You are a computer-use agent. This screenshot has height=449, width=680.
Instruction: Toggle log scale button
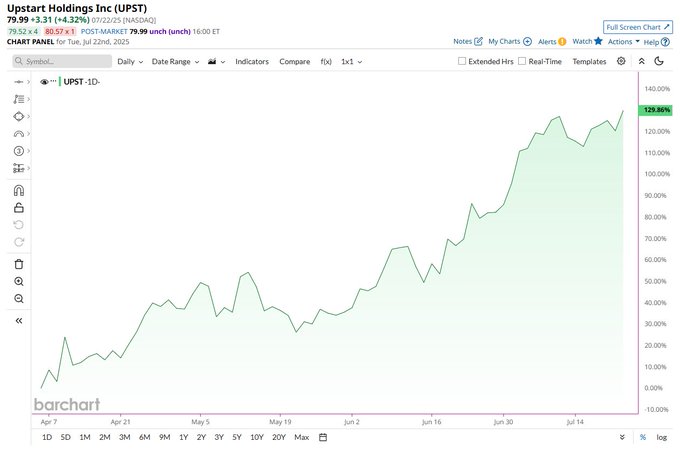point(661,437)
